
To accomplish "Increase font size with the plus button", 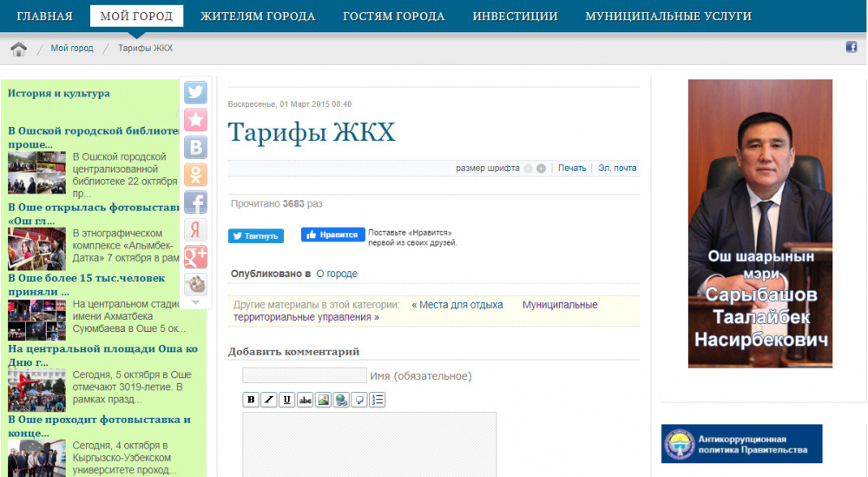I will (x=541, y=169).
